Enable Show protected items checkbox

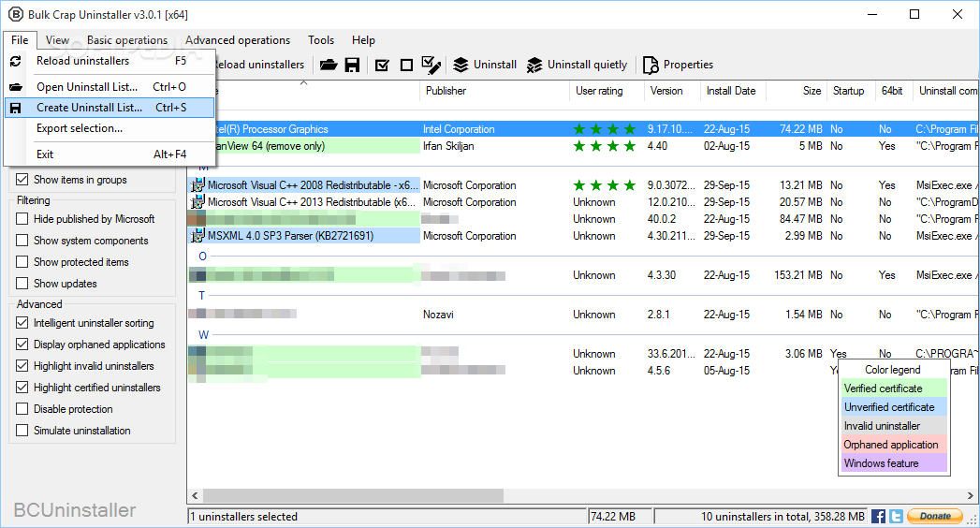(x=22, y=262)
